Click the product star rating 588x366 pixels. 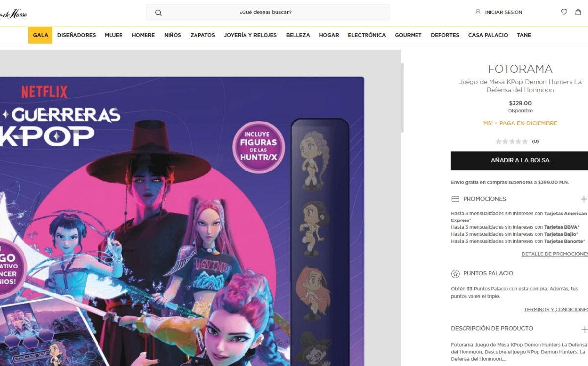point(512,141)
